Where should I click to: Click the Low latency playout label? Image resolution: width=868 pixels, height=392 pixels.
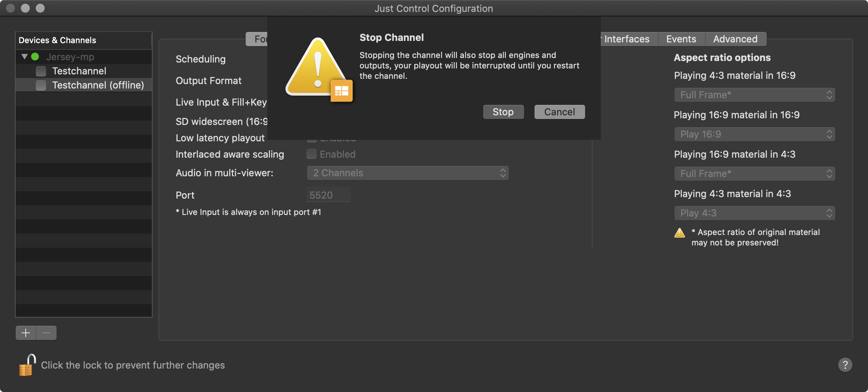[220, 138]
